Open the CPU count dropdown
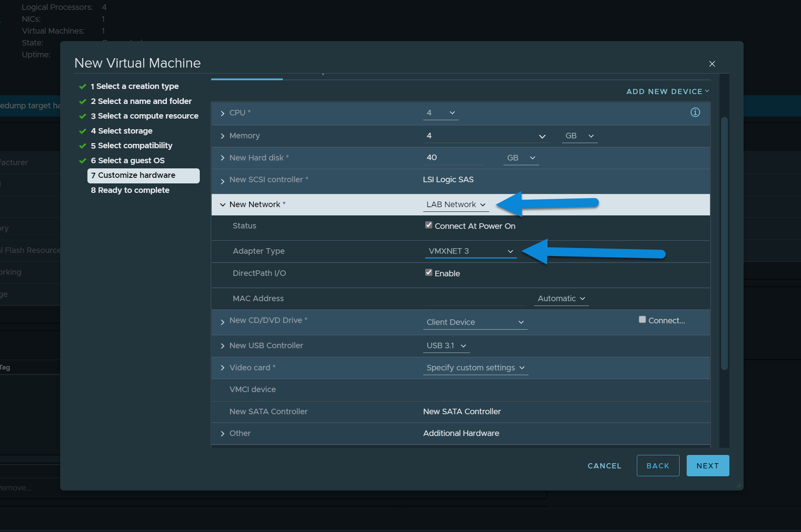This screenshot has height=532, width=801. pos(441,113)
